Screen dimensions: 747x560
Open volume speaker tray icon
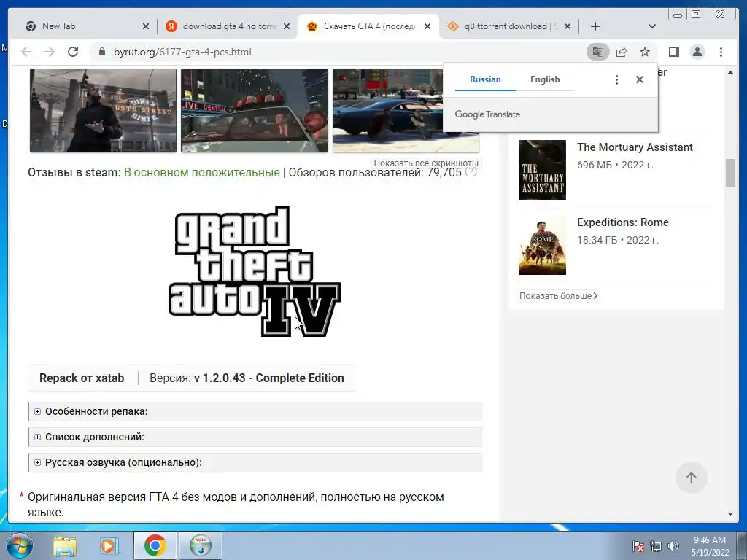coord(673,546)
